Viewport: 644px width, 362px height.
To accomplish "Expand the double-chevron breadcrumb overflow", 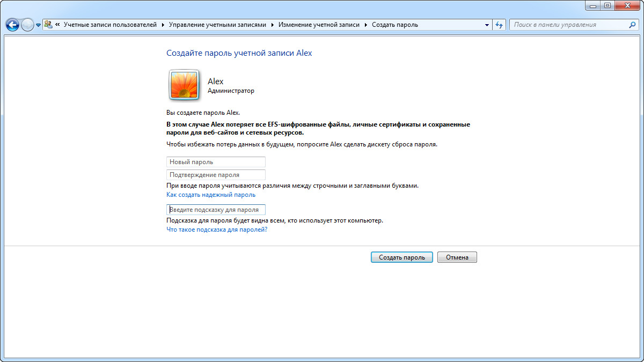I will tap(57, 25).
